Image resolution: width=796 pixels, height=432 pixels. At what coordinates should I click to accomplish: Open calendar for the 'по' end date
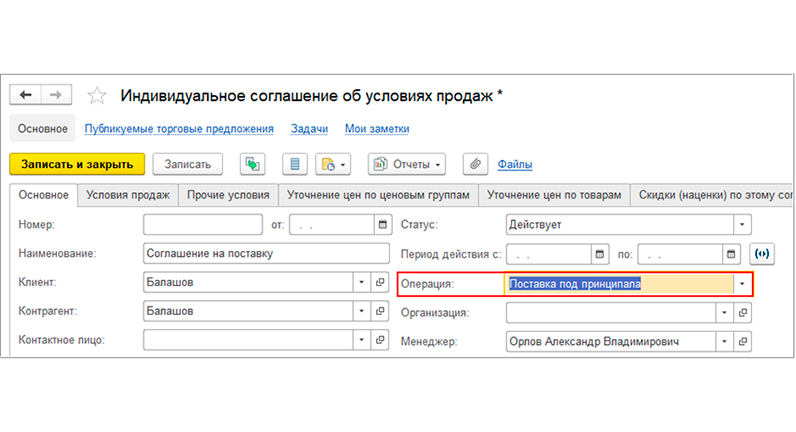(731, 254)
